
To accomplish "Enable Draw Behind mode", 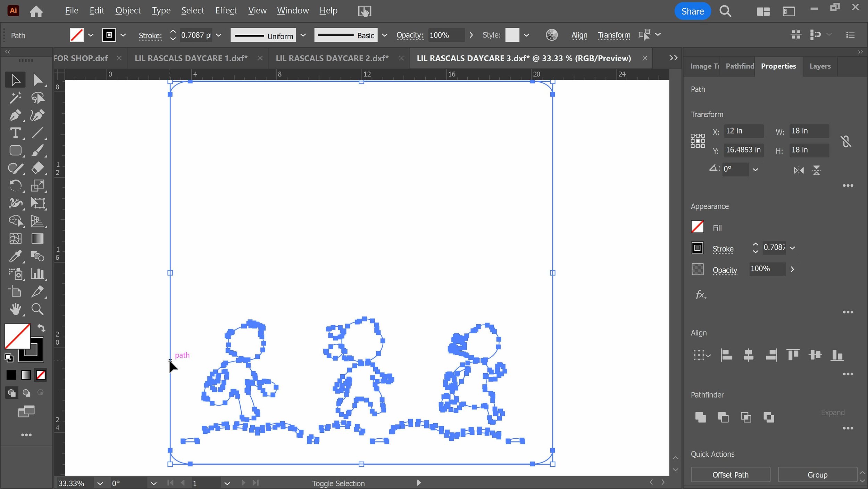I will tap(26, 393).
